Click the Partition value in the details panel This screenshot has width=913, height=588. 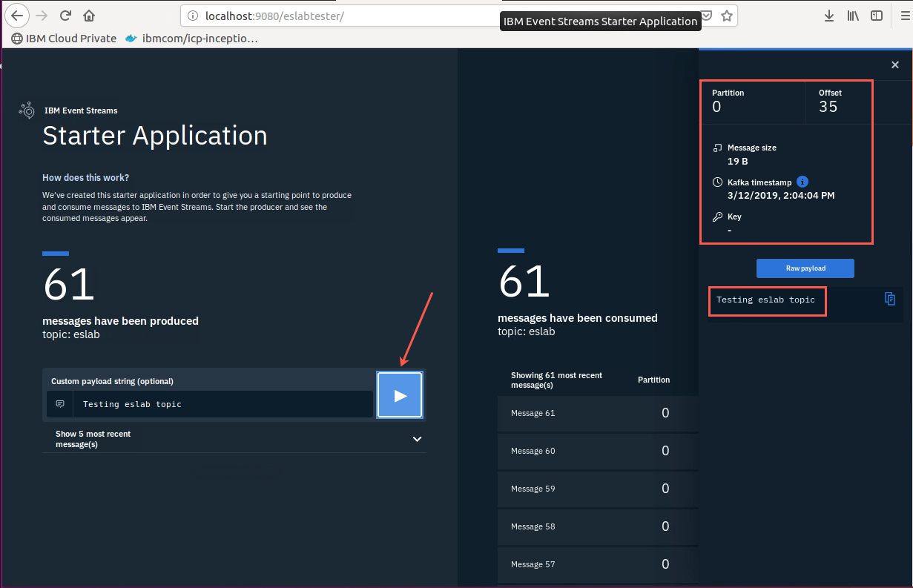coord(716,107)
